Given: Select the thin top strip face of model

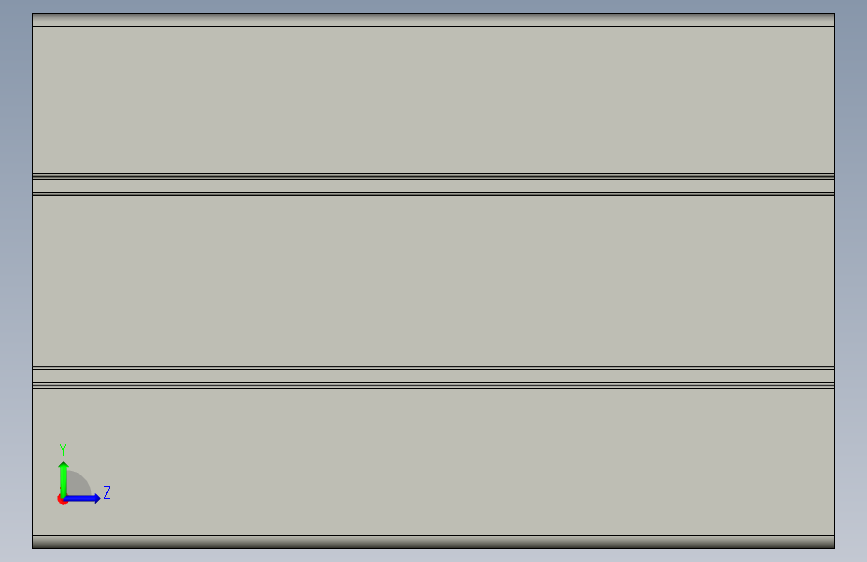Looking at the screenshot, I should point(434,20).
